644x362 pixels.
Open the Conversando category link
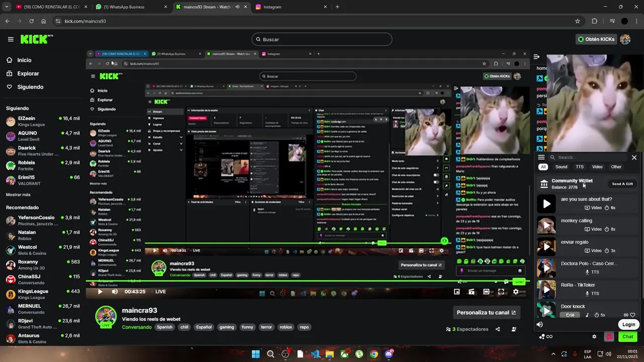(x=136, y=327)
